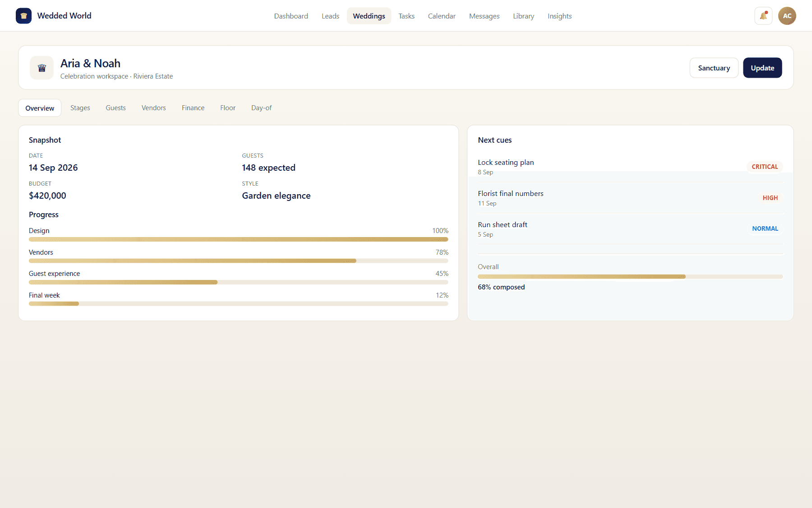Select the Weddings nav item
Image resolution: width=812 pixels, height=508 pixels.
[x=369, y=16]
